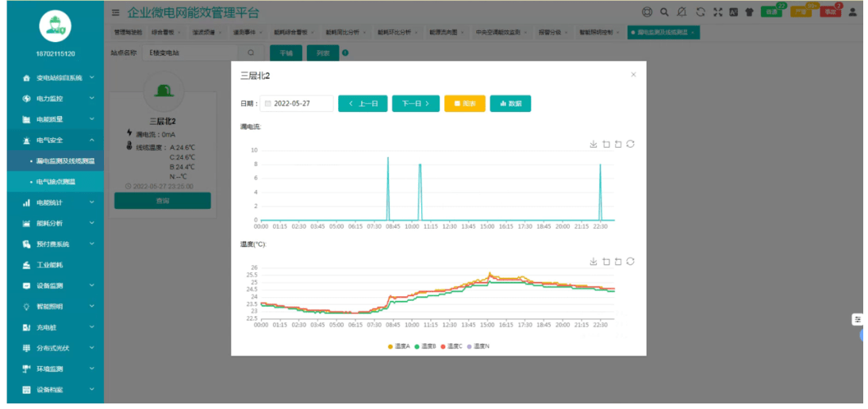This screenshot has height=409, width=868.
Task: Collapse 电气安全 sidebar menu
Action: 56,141
